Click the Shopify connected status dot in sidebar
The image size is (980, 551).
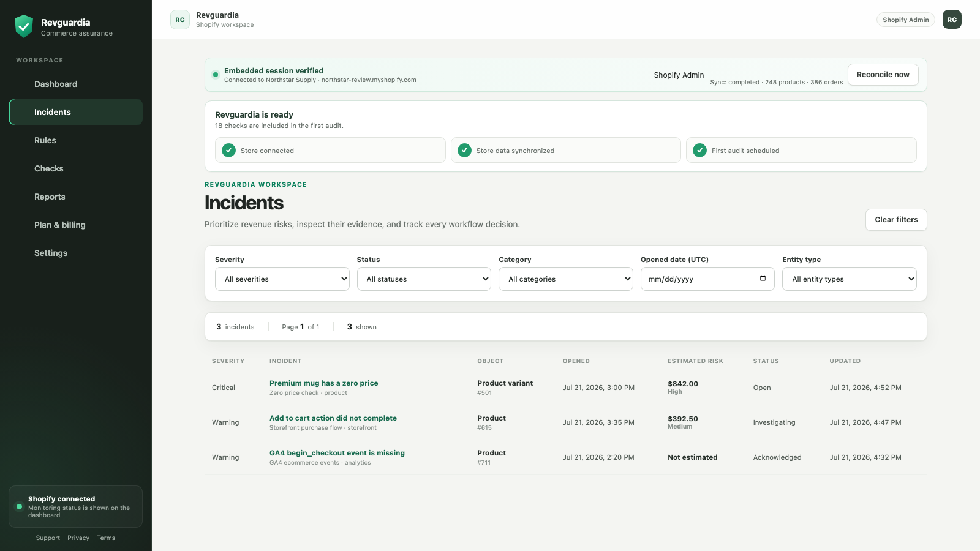click(20, 507)
